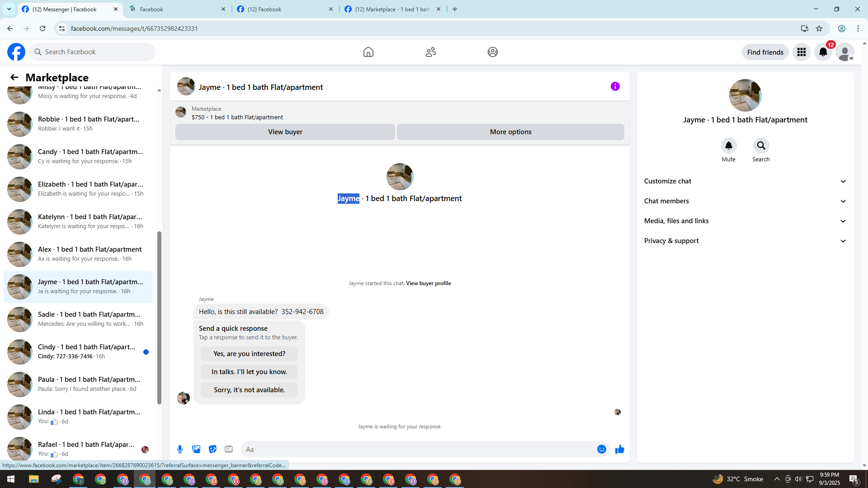Screen dimensions: 868x488
Task: Expand Customize chat section
Action: tap(745, 181)
